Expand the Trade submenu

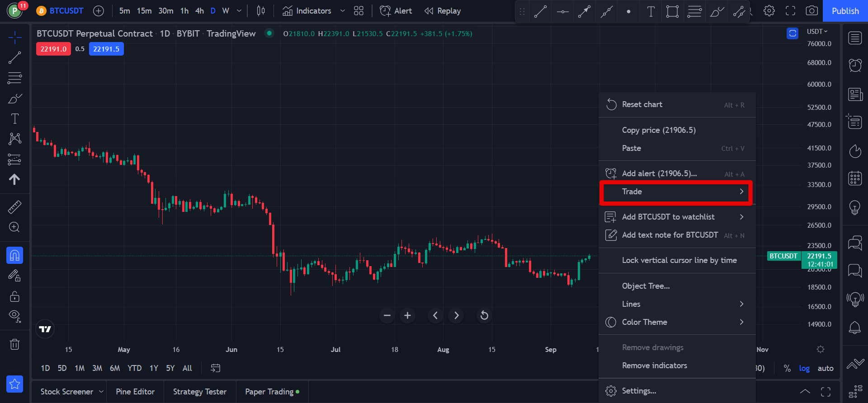677,192
